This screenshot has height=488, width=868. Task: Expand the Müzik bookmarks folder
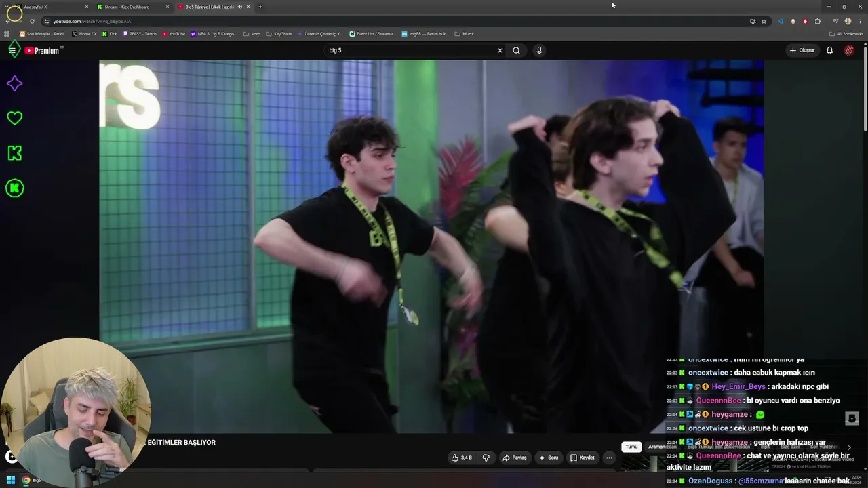pyautogui.click(x=464, y=34)
